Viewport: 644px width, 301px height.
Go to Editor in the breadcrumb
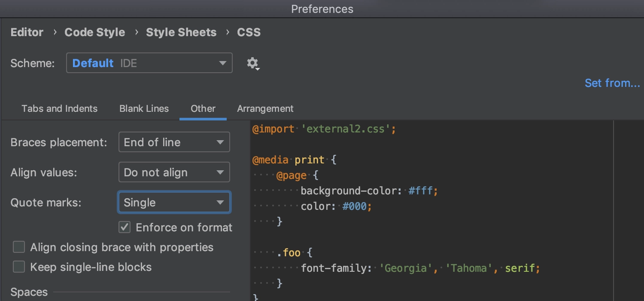[27, 32]
